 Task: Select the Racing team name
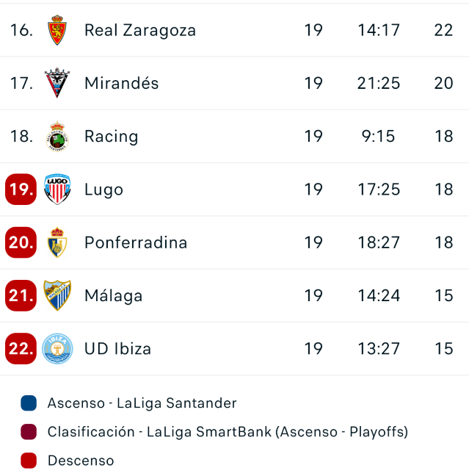click(x=112, y=137)
